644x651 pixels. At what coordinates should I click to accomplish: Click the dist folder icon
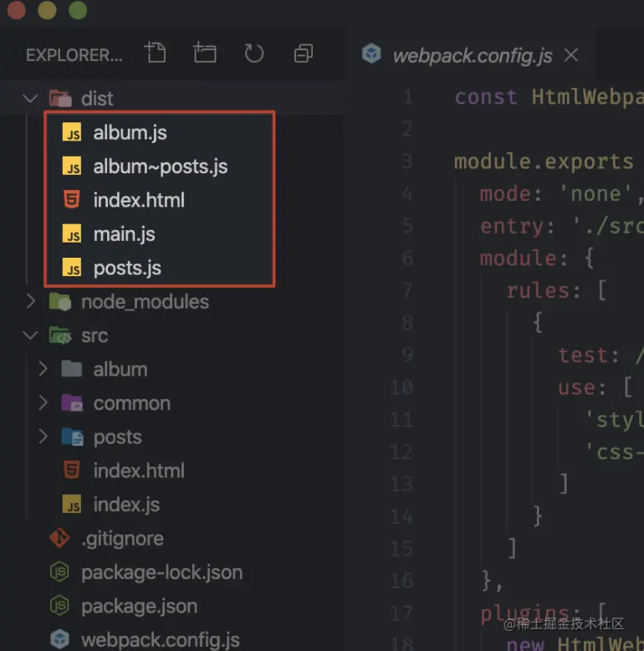pyautogui.click(x=60, y=99)
